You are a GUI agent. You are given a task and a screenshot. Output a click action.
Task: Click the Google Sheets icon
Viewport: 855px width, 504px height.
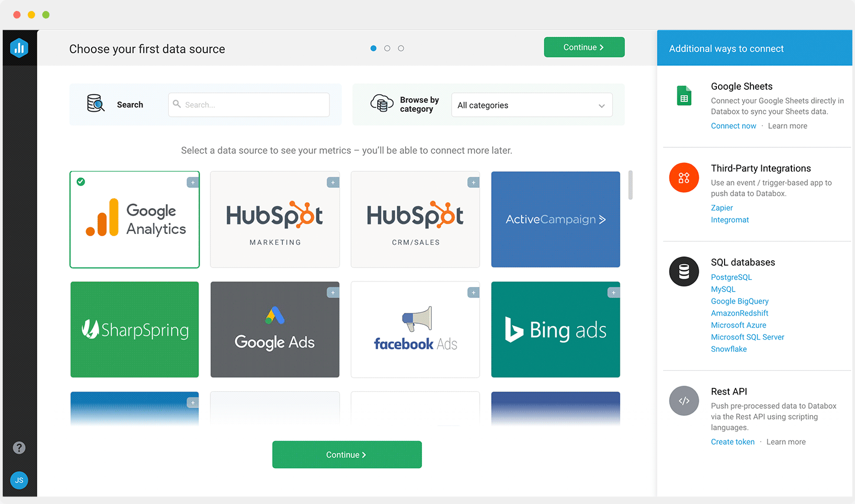[684, 96]
